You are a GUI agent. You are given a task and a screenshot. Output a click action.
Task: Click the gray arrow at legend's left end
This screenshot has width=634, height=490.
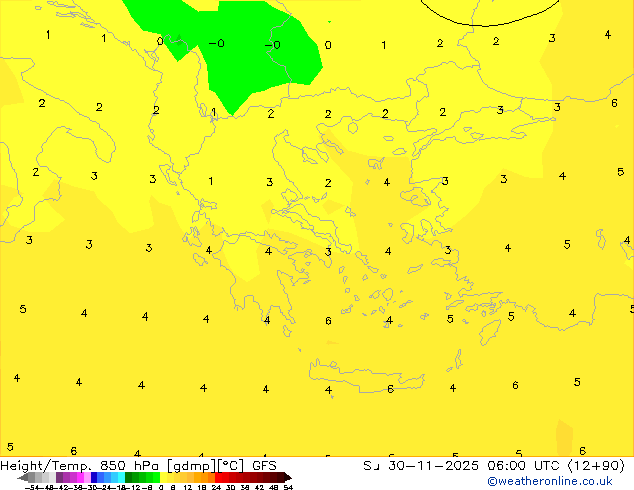[23, 477]
